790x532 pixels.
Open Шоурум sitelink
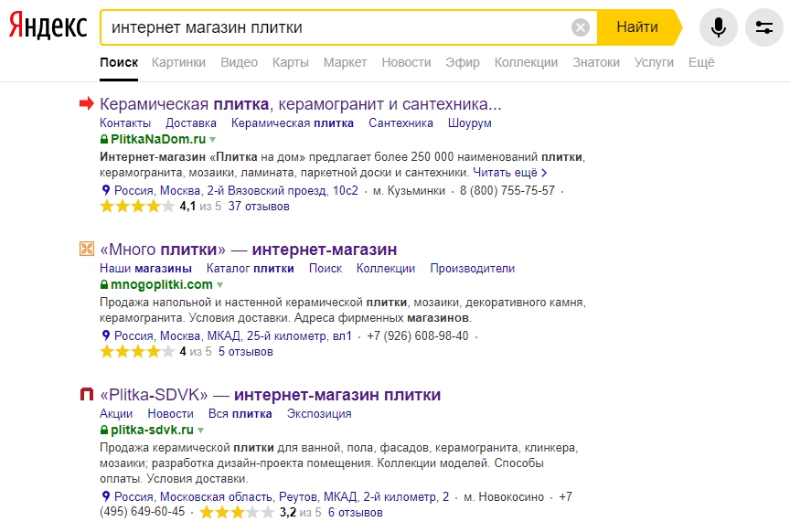click(470, 122)
